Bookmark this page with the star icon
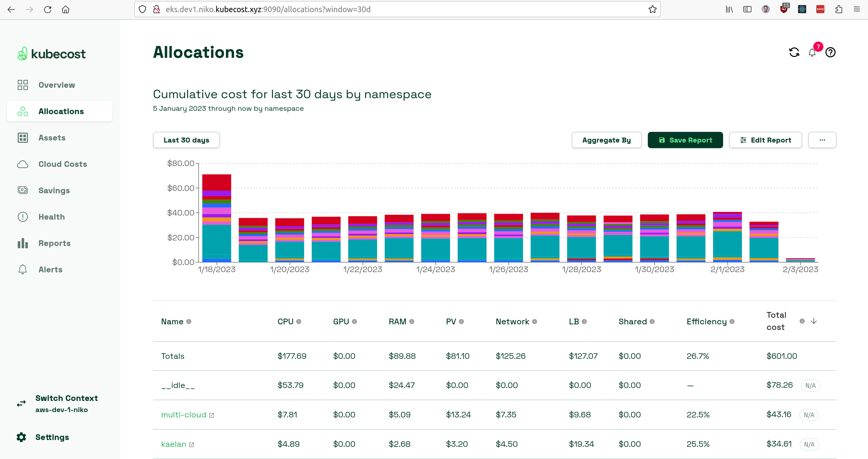The image size is (868, 459). pyautogui.click(x=652, y=9)
